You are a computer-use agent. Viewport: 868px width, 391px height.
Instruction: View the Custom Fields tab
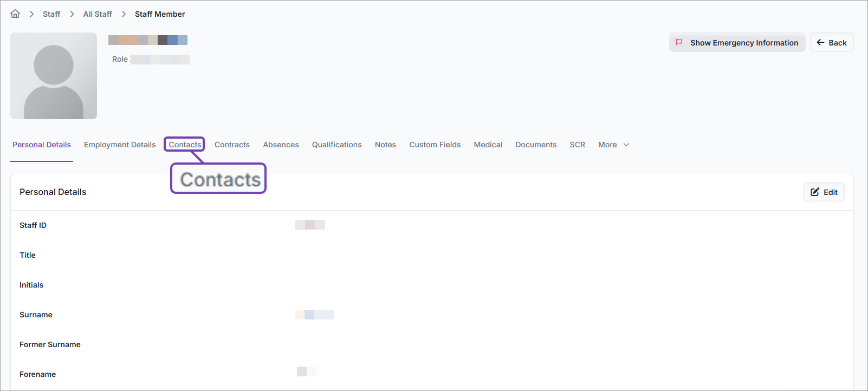point(435,145)
